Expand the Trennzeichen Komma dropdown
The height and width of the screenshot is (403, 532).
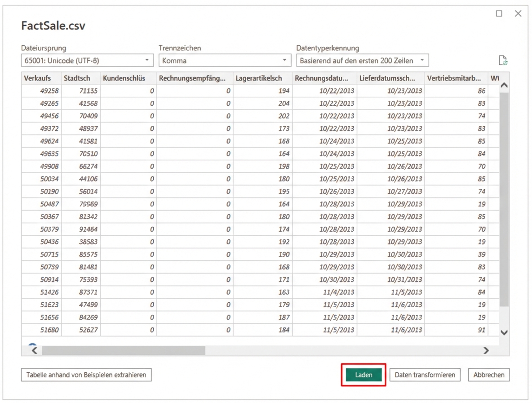click(x=224, y=60)
